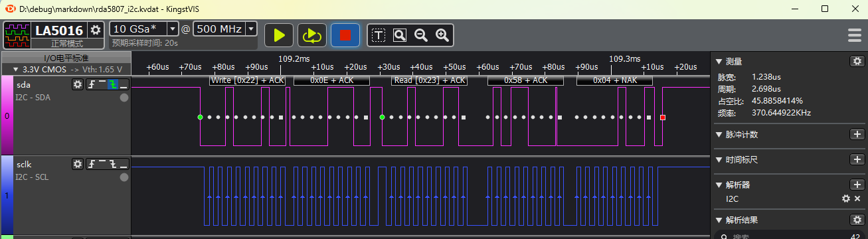Select the text cursor measurement tool
Image resolution: width=868 pixels, height=239 pixels.
378,35
